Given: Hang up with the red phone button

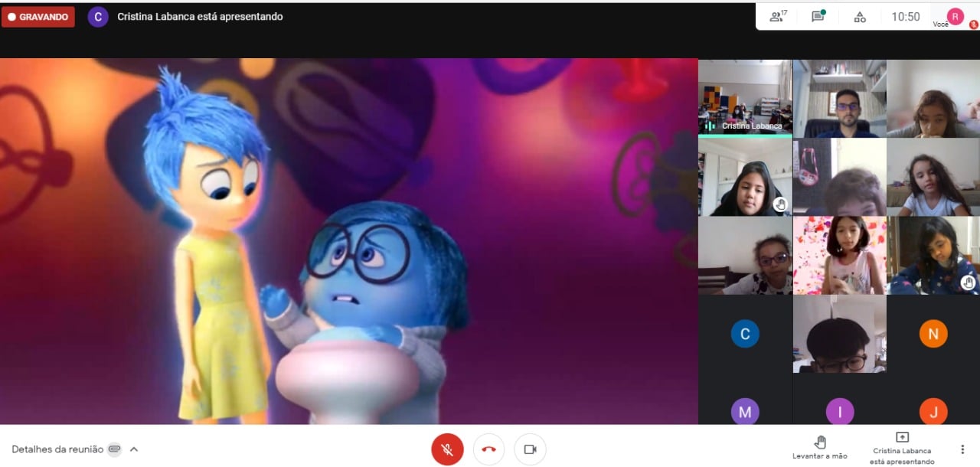Looking at the screenshot, I should click(489, 449).
